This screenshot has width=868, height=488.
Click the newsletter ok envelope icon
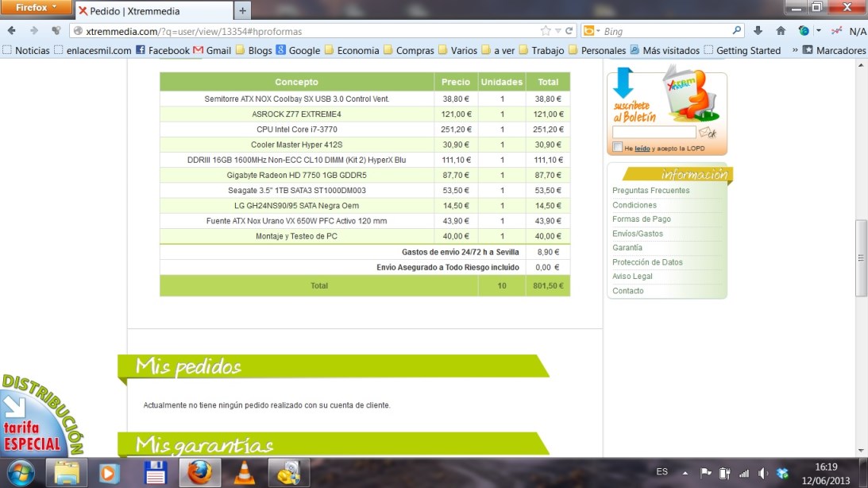click(x=708, y=133)
